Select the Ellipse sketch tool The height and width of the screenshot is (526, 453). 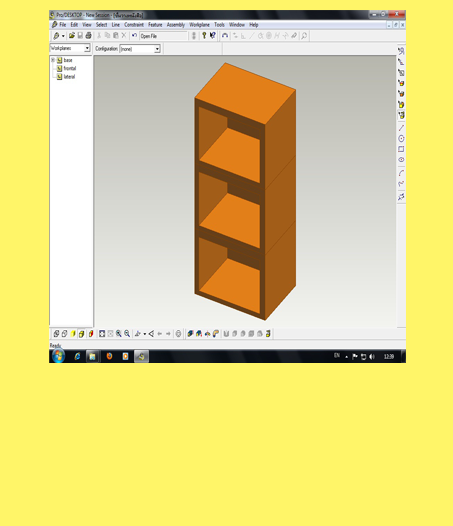click(x=401, y=160)
